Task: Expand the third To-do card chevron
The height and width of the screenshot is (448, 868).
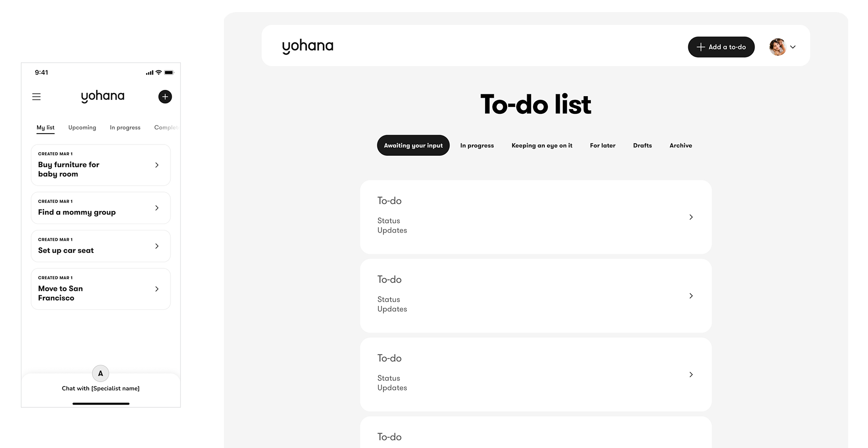Action: pyautogui.click(x=691, y=374)
